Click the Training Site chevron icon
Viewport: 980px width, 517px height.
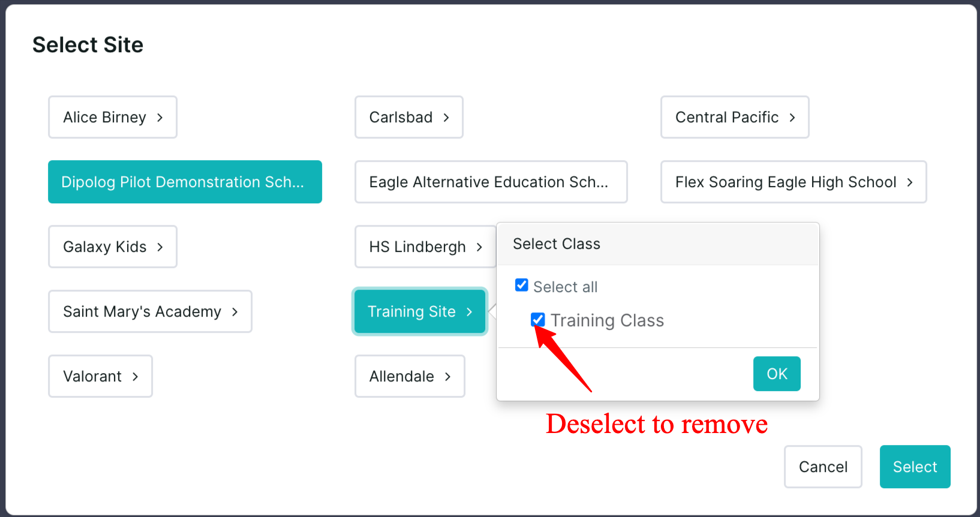click(x=470, y=312)
